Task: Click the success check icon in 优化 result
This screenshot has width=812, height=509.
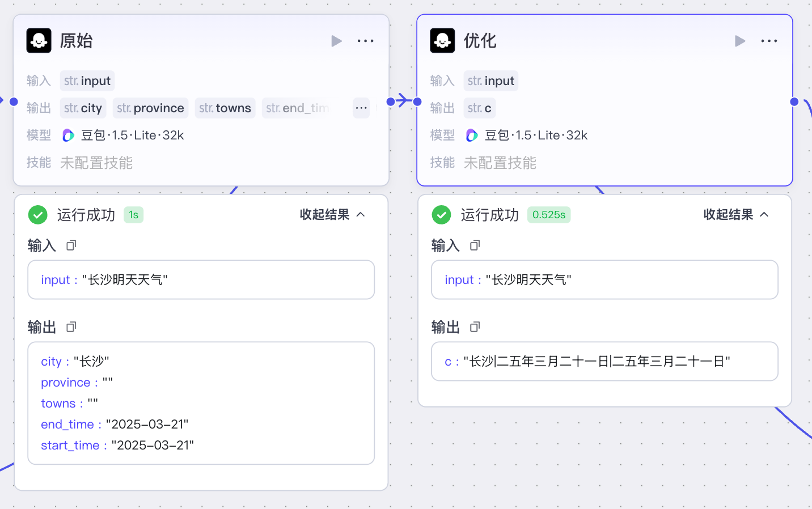Action: coord(442,215)
